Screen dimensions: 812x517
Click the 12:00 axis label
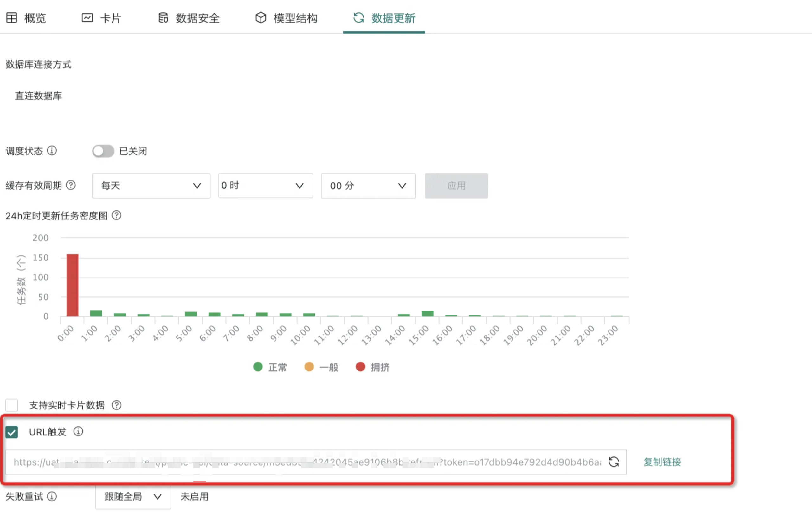(347, 335)
